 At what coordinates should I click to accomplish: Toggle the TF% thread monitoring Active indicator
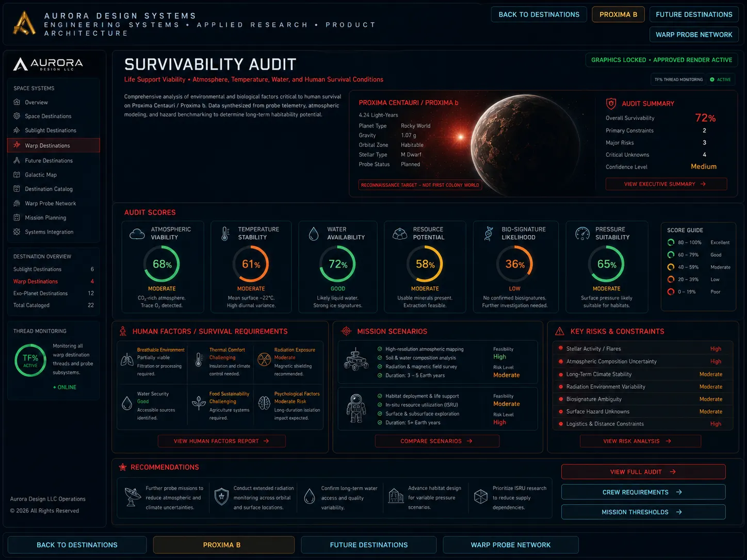(720, 79)
